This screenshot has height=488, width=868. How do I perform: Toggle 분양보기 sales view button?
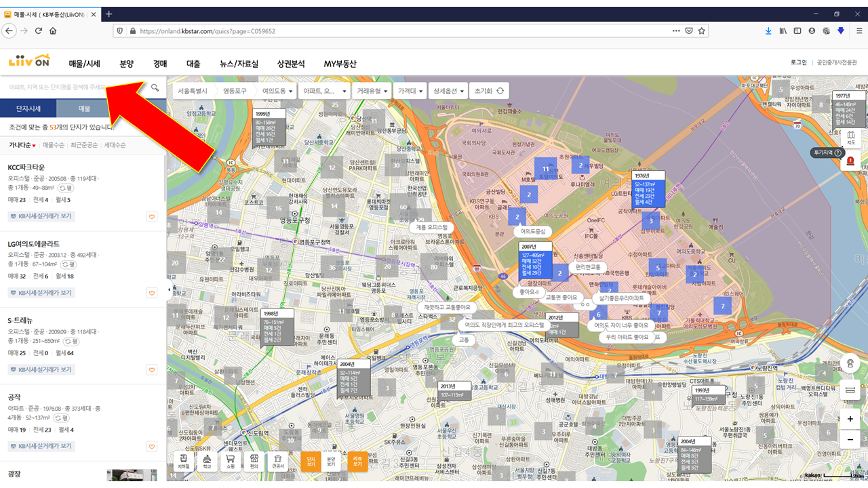tap(331, 462)
